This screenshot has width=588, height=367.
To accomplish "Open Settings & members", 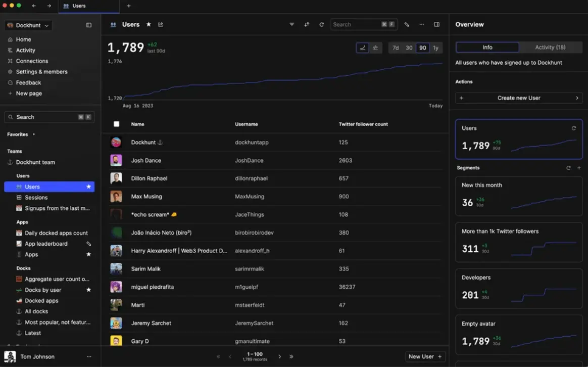I will [x=41, y=72].
